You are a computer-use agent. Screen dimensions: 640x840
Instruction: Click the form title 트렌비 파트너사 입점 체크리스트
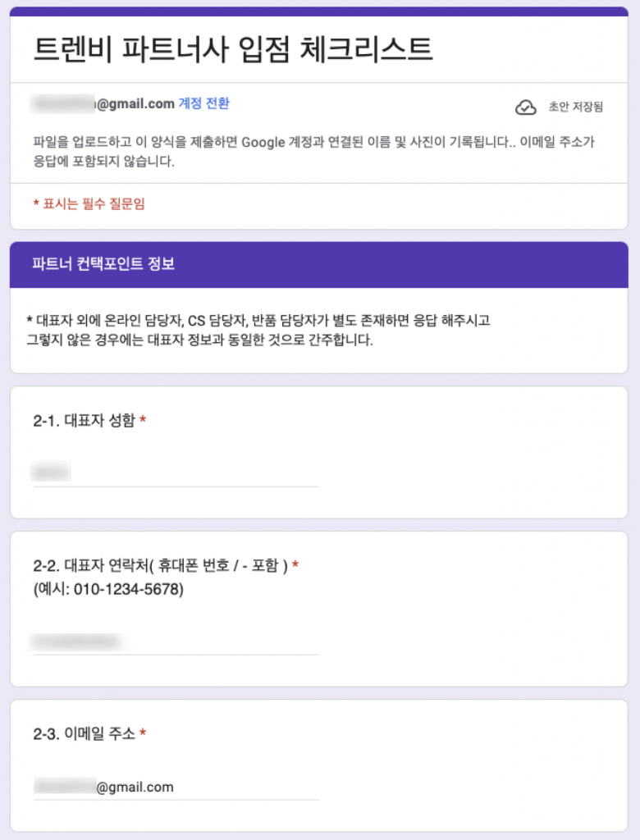232,49
